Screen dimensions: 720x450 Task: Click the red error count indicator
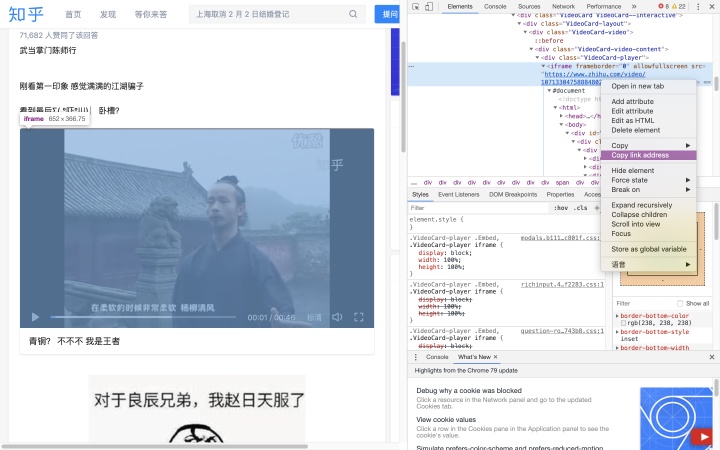click(x=664, y=6)
